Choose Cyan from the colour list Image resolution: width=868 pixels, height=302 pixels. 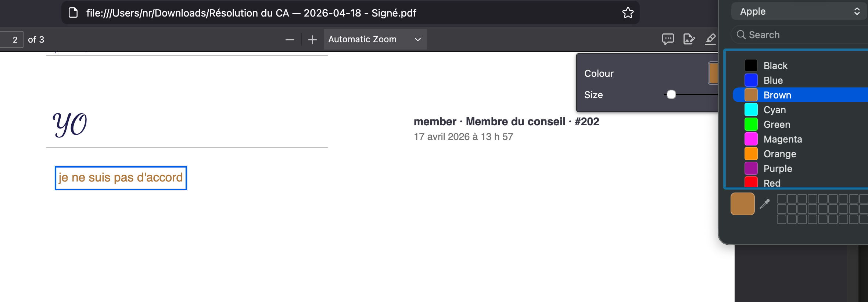click(775, 110)
